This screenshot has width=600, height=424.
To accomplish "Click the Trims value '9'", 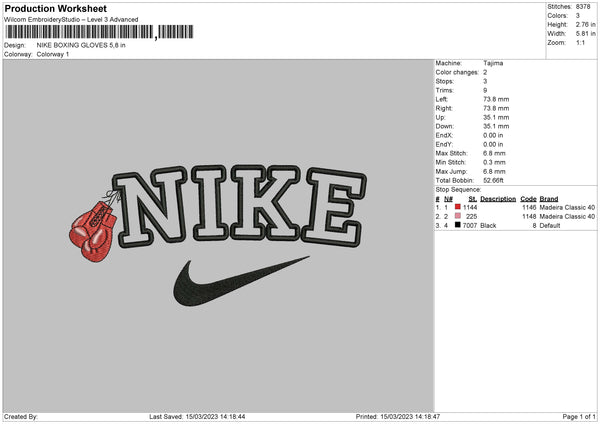I will click(485, 90).
